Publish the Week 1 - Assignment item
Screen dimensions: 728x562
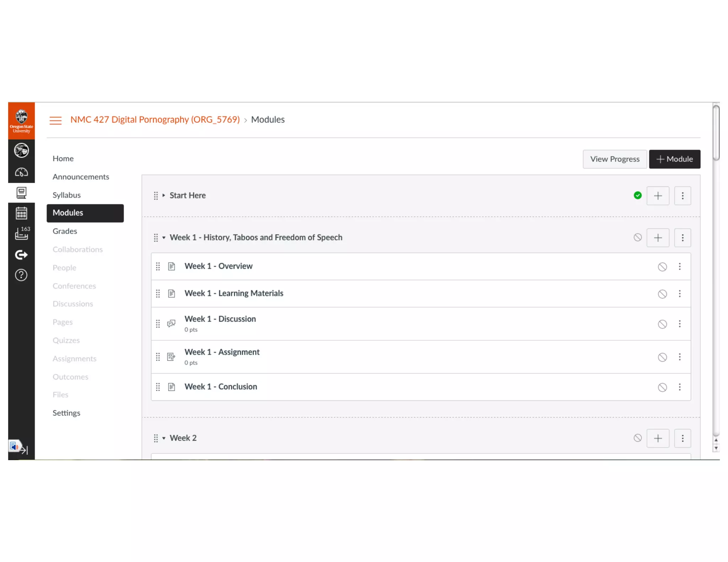(x=662, y=357)
